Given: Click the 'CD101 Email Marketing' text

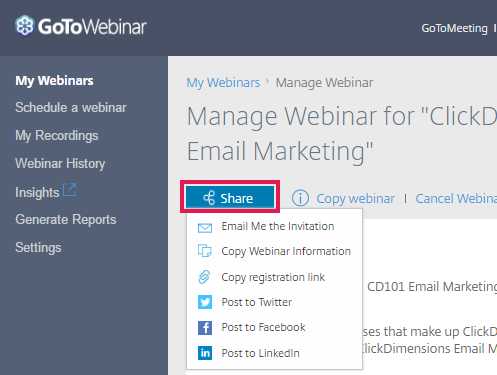Looking at the screenshot, I should [432, 287].
